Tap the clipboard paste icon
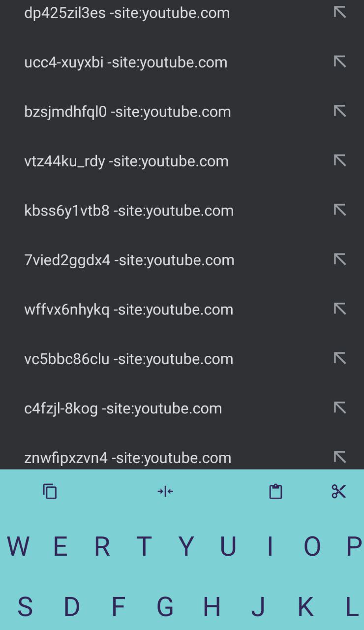 click(x=275, y=491)
